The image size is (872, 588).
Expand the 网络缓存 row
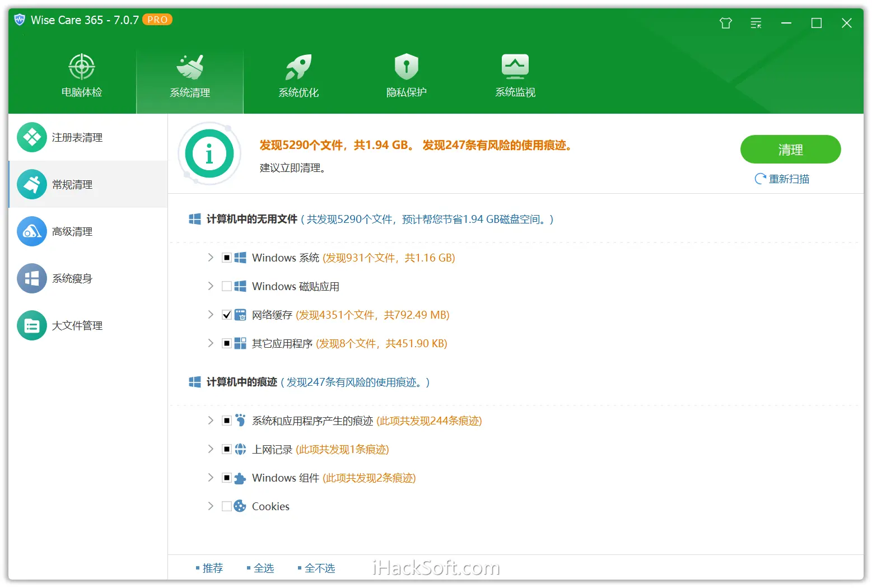coord(211,315)
